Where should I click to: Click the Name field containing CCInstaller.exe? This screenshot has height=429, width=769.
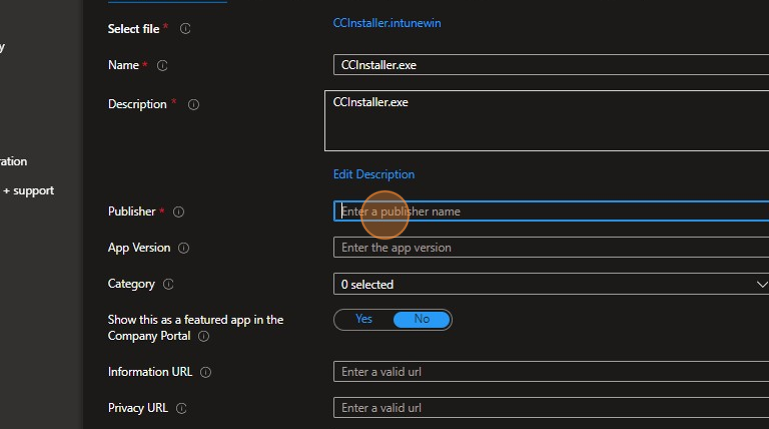[x=540, y=66]
